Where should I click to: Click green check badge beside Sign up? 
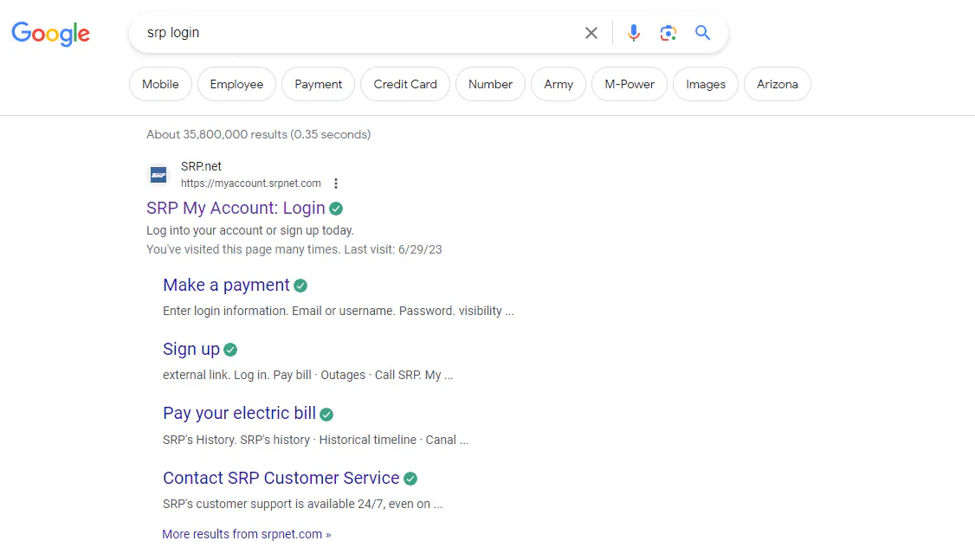(230, 350)
